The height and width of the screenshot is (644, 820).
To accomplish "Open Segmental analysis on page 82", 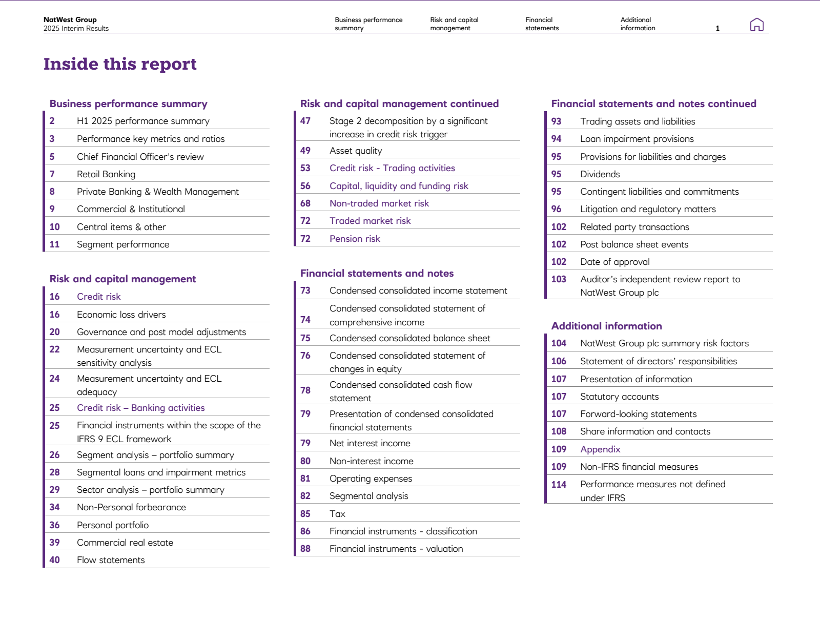I will (x=369, y=496).
